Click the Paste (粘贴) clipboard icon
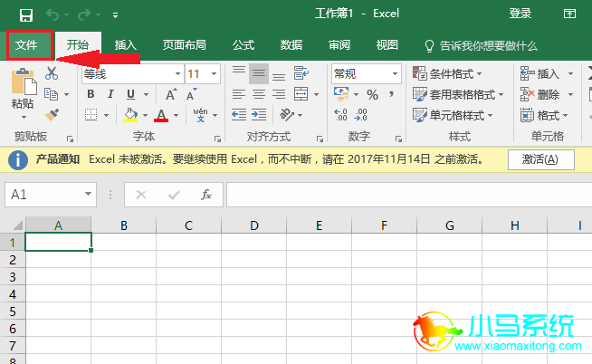The image size is (592, 364). 24,81
